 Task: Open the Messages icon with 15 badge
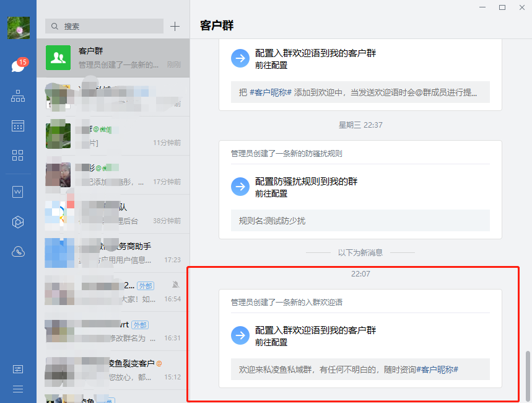tap(17, 66)
